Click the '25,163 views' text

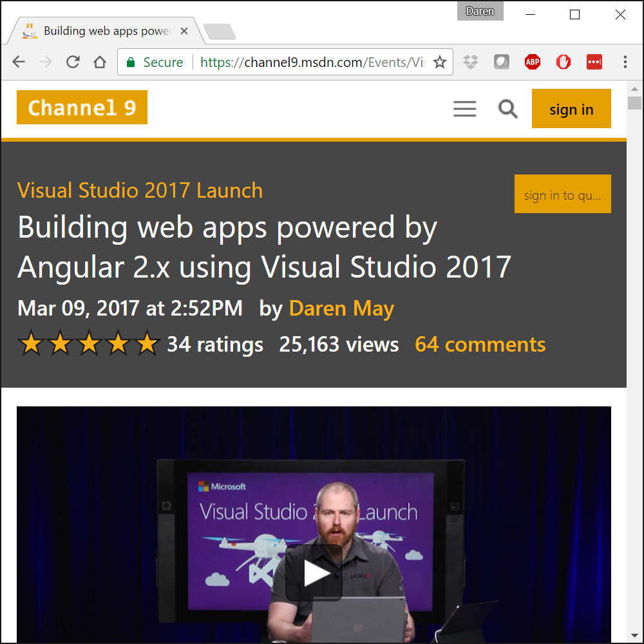pos(339,344)
